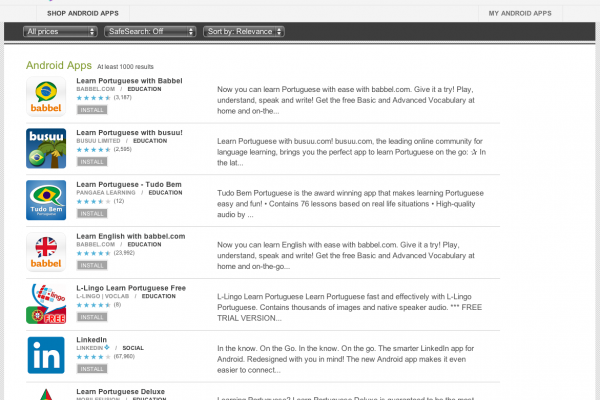Go to My Android Apps tab
The width and height of the screenshot is (600, 400).
pyautogui.click(x=520, y=13)
